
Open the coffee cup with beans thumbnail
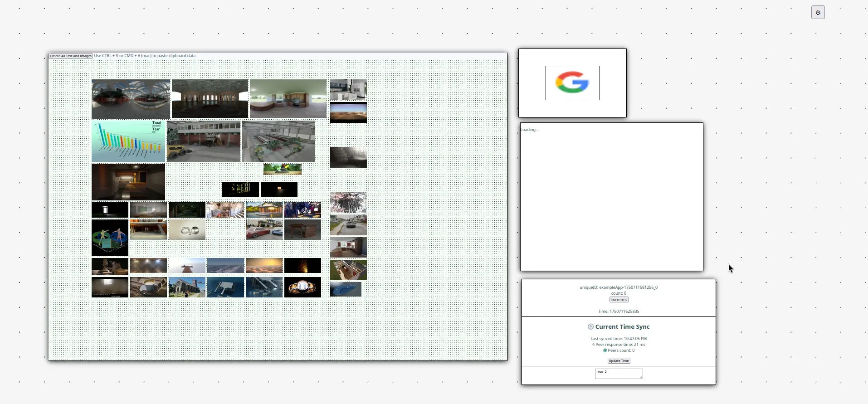[x=148, y=287]
